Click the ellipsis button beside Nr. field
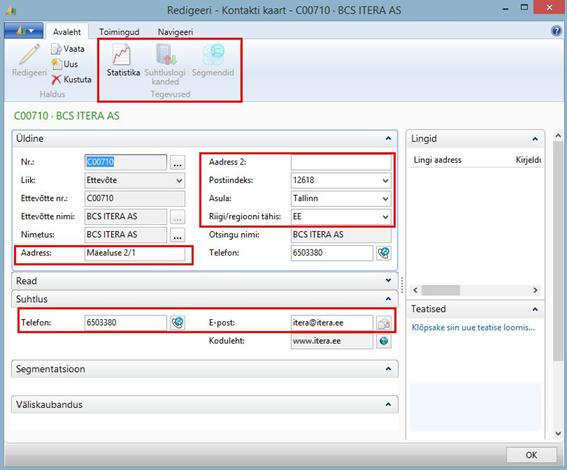Image resolution: width=567 pixels, height=470 pixels. coord(178,162)
